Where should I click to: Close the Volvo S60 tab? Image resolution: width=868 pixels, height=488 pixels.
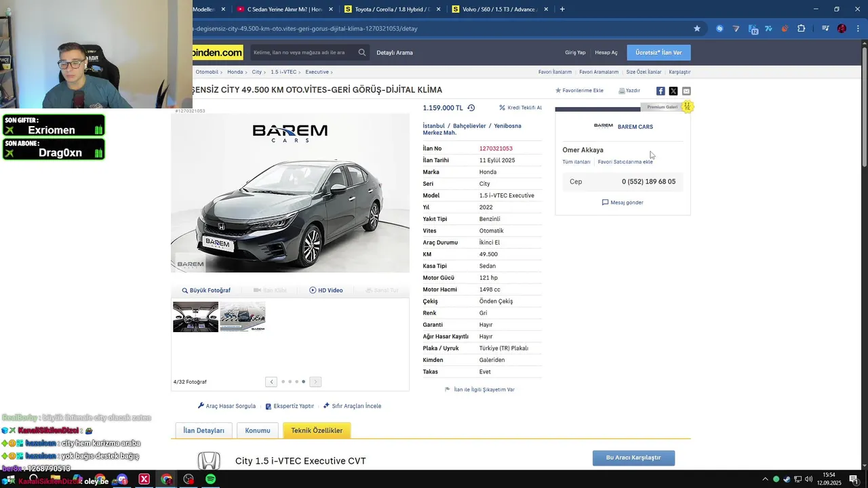click(x=547, y=9)
